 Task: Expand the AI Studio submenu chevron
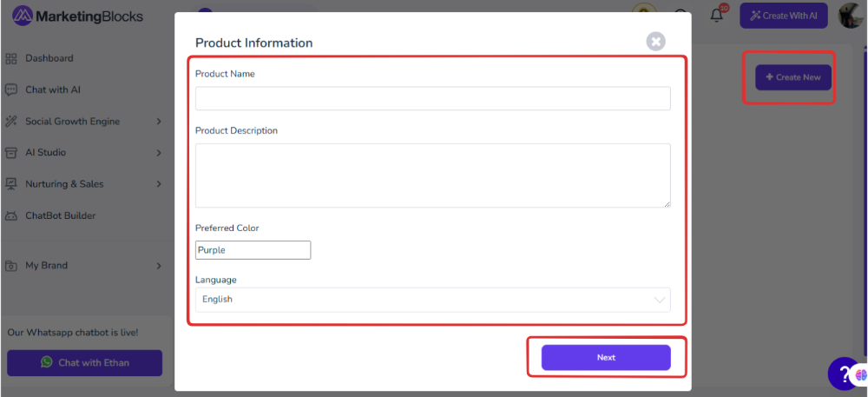(159, 153)
